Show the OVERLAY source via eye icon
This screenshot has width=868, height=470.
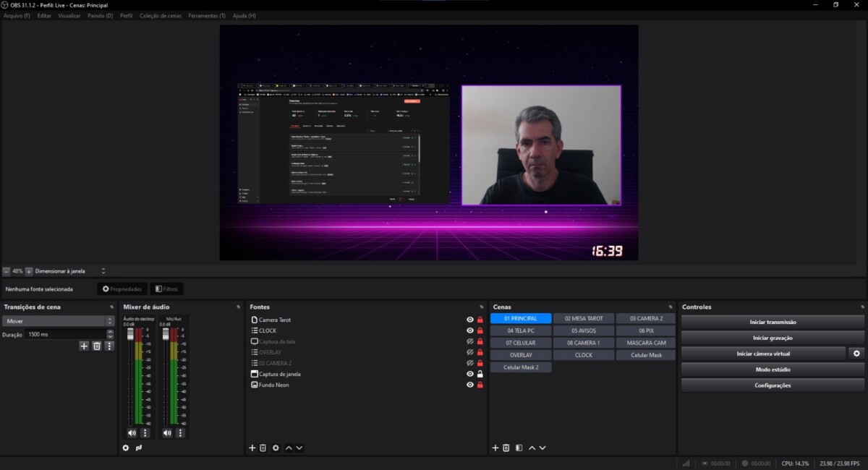click(469, 352)
